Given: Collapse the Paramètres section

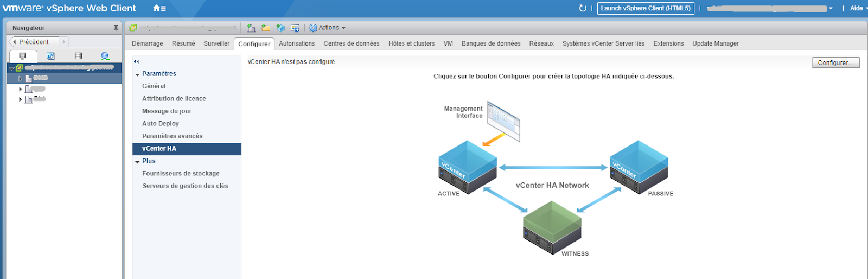Looking at the screenshot, I should tap(137, 74).
